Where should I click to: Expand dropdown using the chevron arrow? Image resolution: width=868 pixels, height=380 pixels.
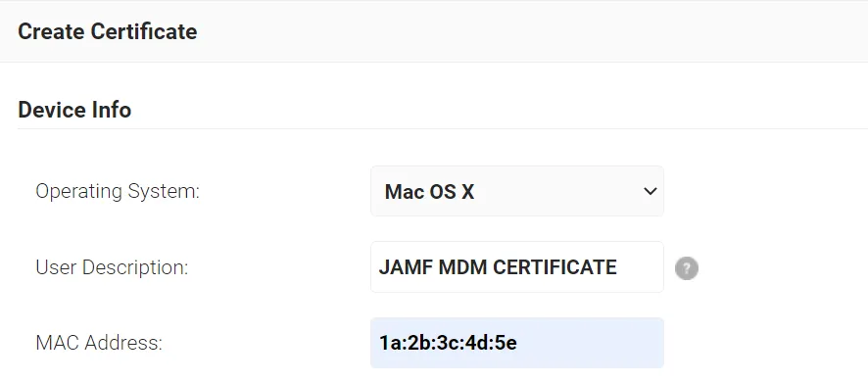(x=650, y=191)
